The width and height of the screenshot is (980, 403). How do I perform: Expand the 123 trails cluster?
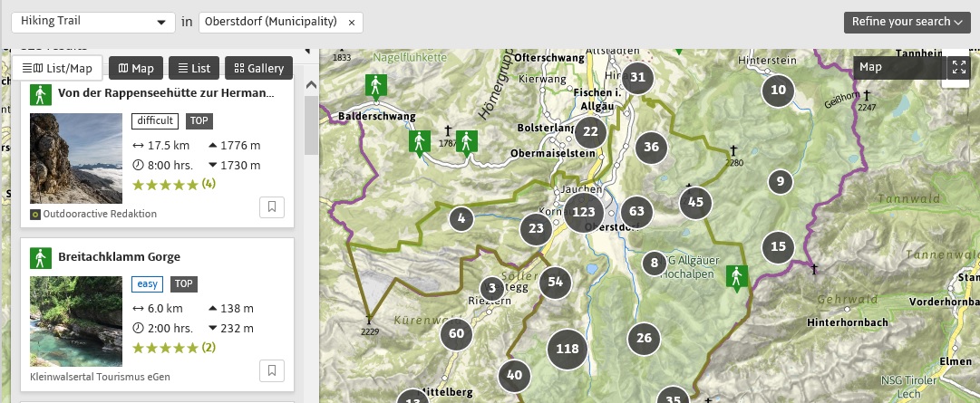tap(584, 212)
